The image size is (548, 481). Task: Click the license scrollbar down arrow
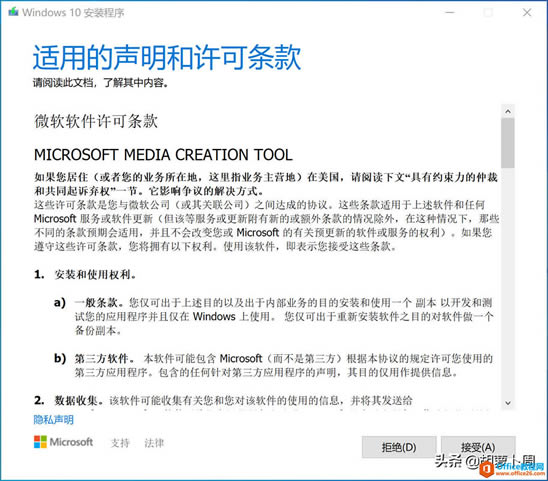coord(508,403)
